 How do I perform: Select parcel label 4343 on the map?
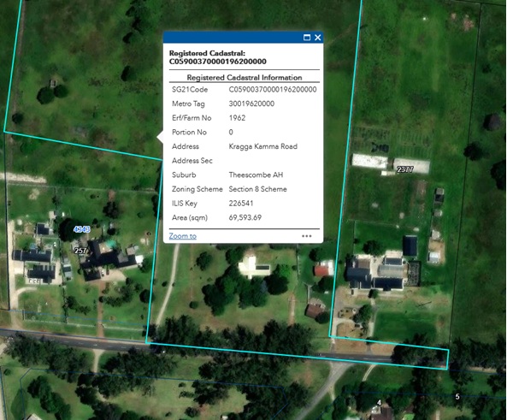pyautogui.click(x=82, y=229)
